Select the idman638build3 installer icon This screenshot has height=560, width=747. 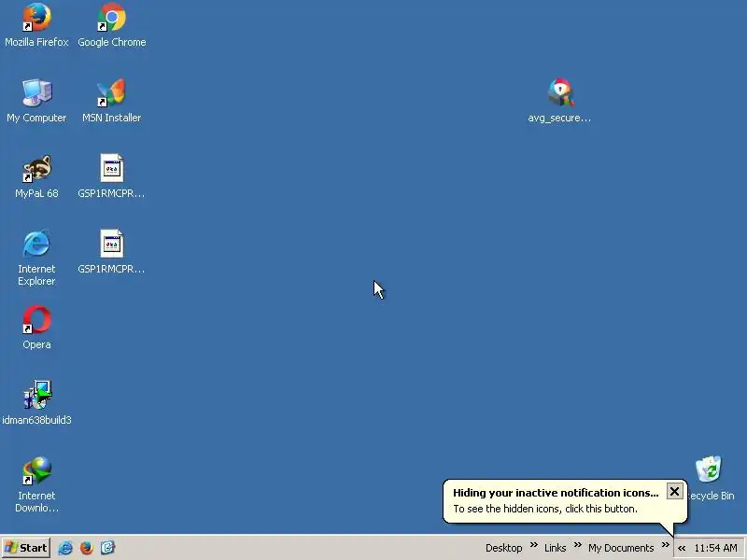click(x=36, y=395)
